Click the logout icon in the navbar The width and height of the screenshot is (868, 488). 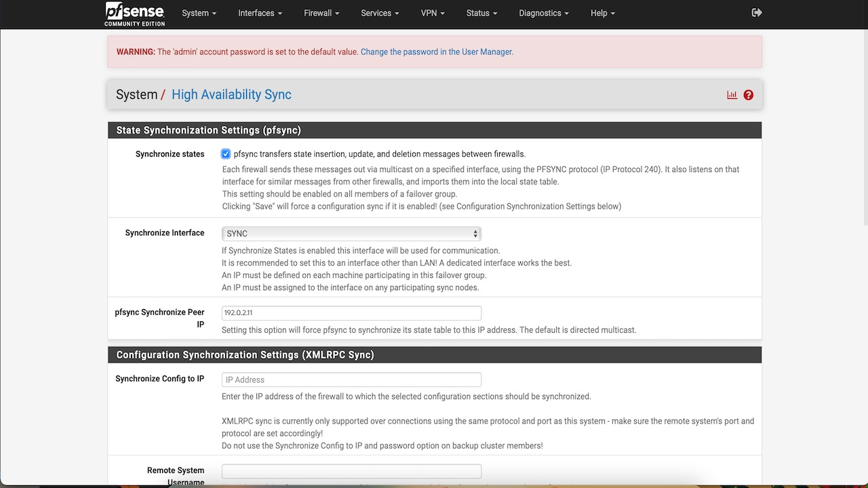(757, 12)
